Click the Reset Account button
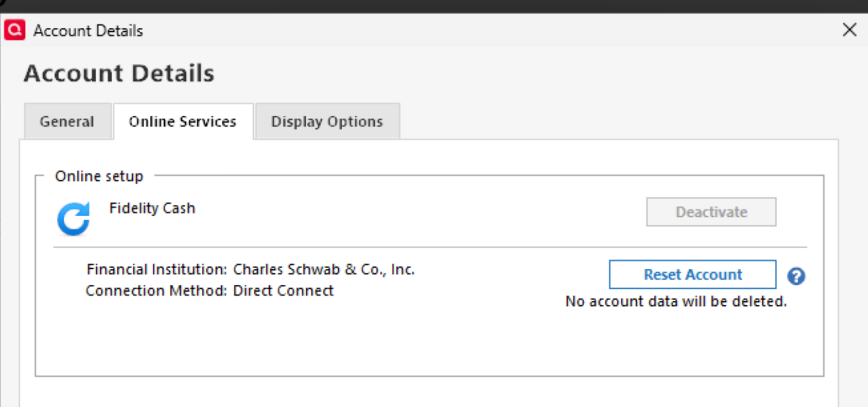868x407 pixels. (x=692, y=275)
